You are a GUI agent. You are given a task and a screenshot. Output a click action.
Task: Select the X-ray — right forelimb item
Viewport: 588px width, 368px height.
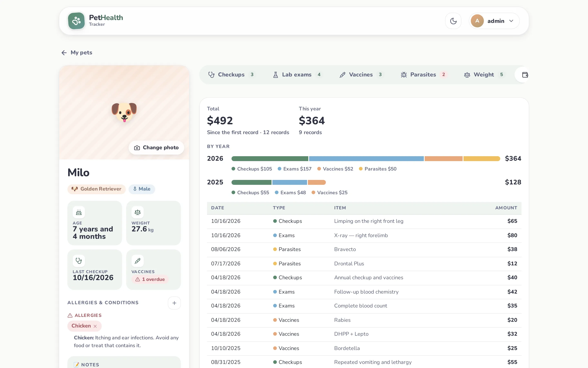pyautogui.click(x=361, y=235)
